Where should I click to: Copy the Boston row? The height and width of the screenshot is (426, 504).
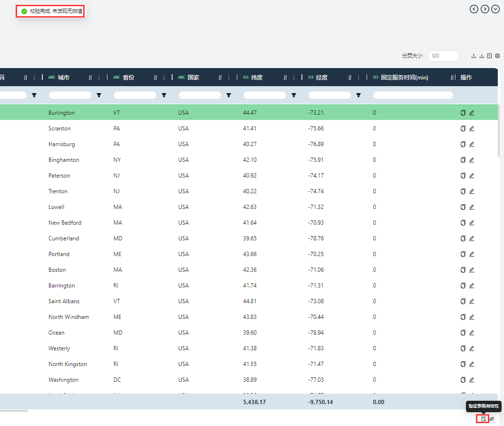click(463, 270)
